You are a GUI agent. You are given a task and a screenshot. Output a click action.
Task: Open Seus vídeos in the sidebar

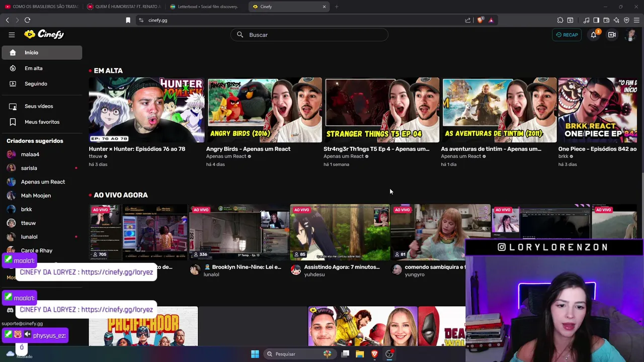point(42,106)
